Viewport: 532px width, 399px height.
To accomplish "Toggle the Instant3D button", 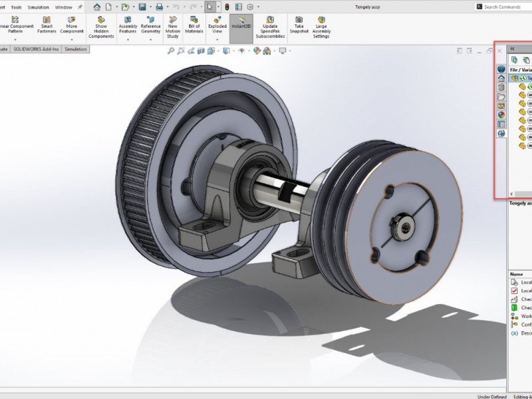I will click(241, 27).
